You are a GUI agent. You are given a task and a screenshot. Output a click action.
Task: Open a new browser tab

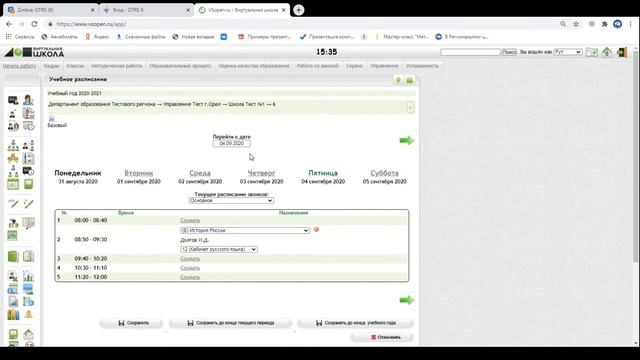[298, 10]
